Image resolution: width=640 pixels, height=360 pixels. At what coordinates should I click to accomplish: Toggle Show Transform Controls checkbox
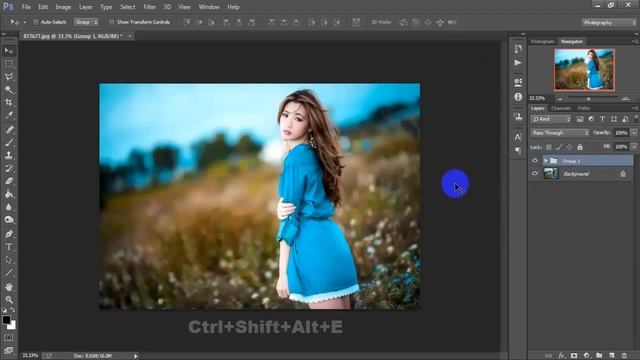[x=111, y=22]
